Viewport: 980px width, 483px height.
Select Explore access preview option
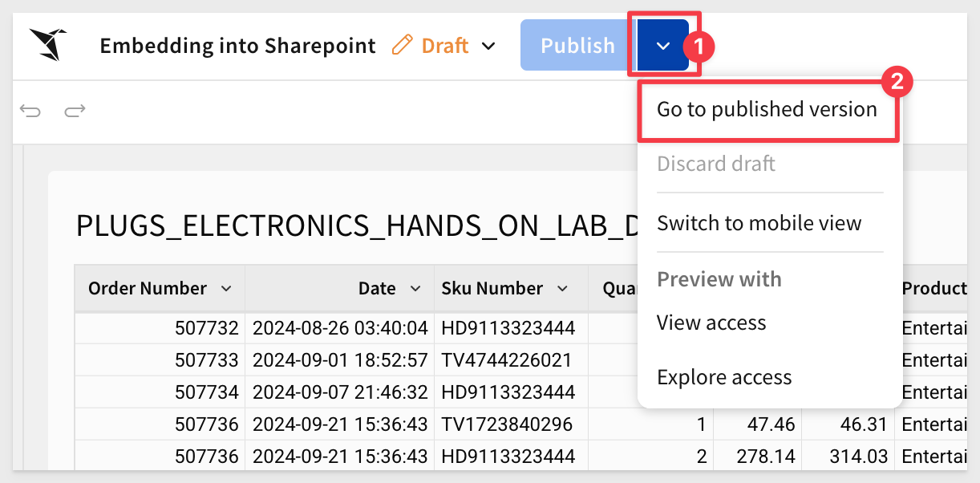pyautogui.click(x=724, y=377)
